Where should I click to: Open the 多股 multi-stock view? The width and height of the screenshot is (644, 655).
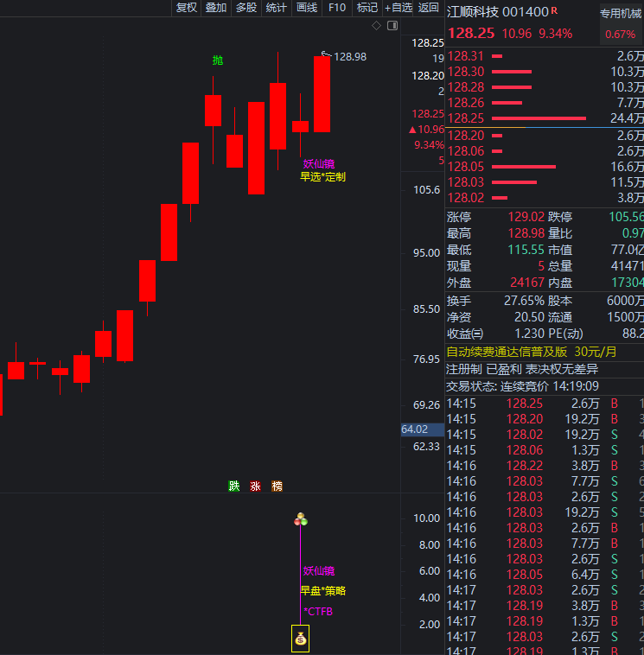tap(246, 8)
